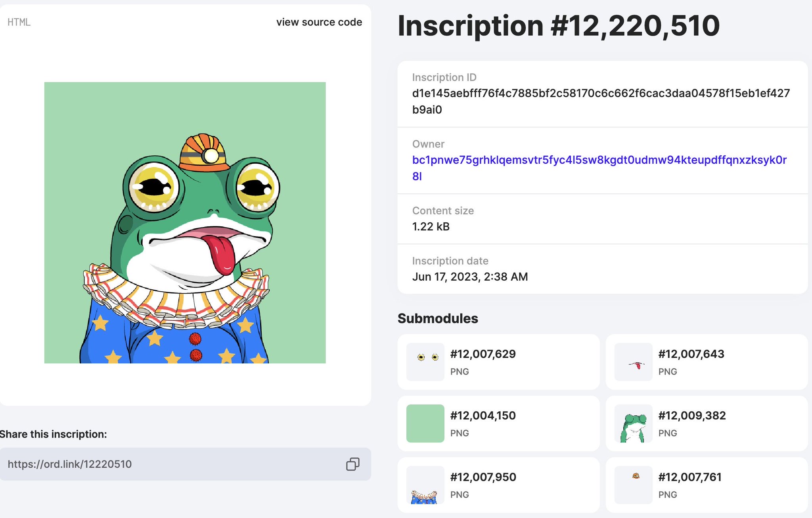
Task: Click the HTML content type label
Action: [19, 22]
